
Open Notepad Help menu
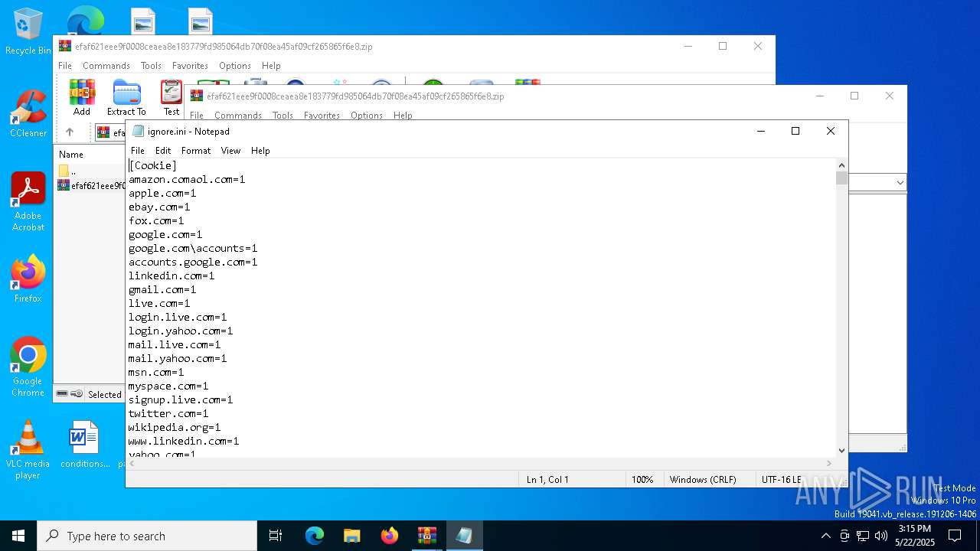[260, 151]
